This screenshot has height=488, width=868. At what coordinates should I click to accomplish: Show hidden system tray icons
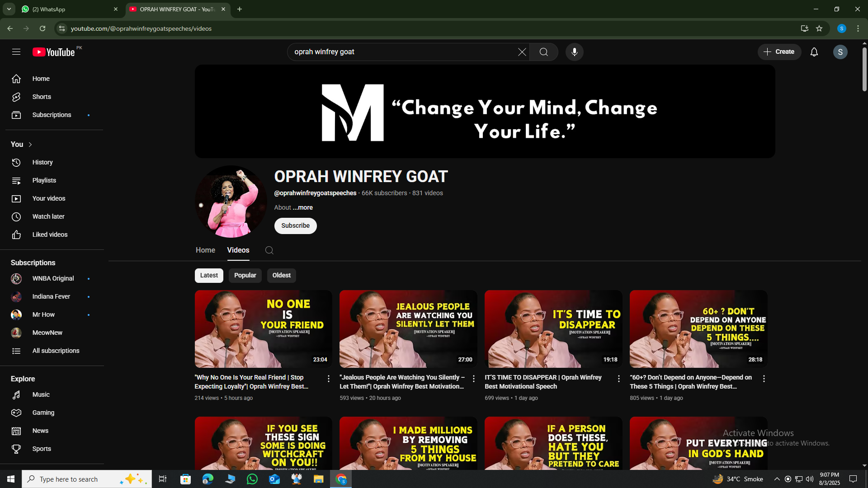click(777, 479)
